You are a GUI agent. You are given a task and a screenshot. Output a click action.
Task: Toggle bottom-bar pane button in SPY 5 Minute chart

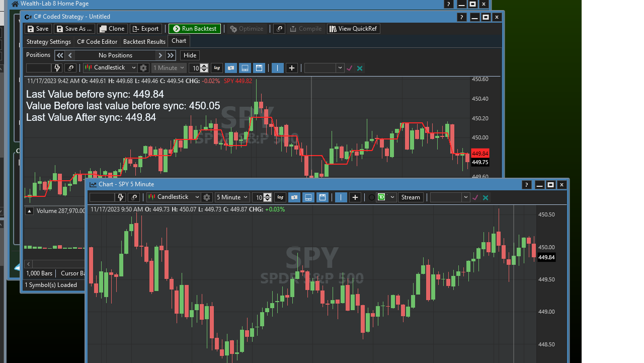coord(308,197)
